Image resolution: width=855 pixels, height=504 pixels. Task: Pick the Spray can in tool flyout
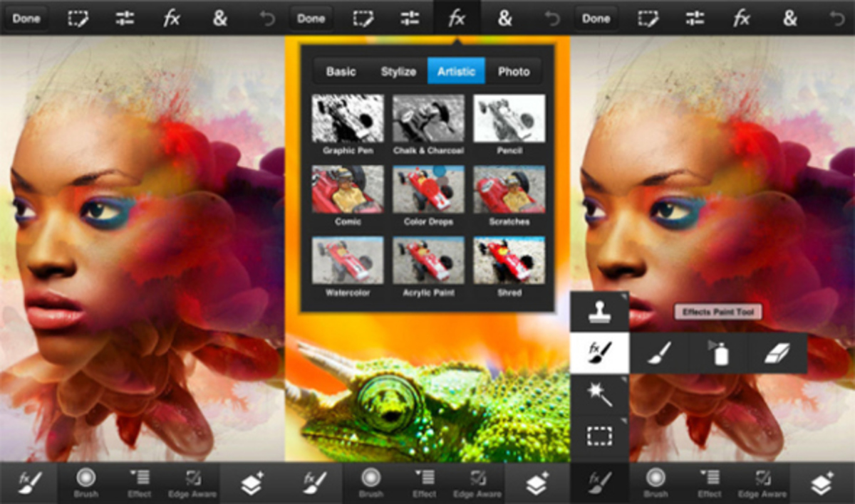click(718, 353)
